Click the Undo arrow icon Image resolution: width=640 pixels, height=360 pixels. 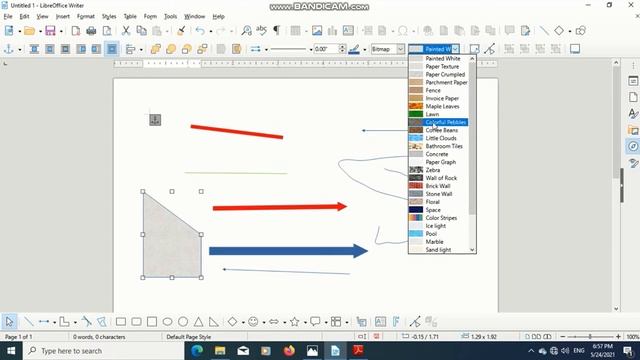tap(200, 31)
